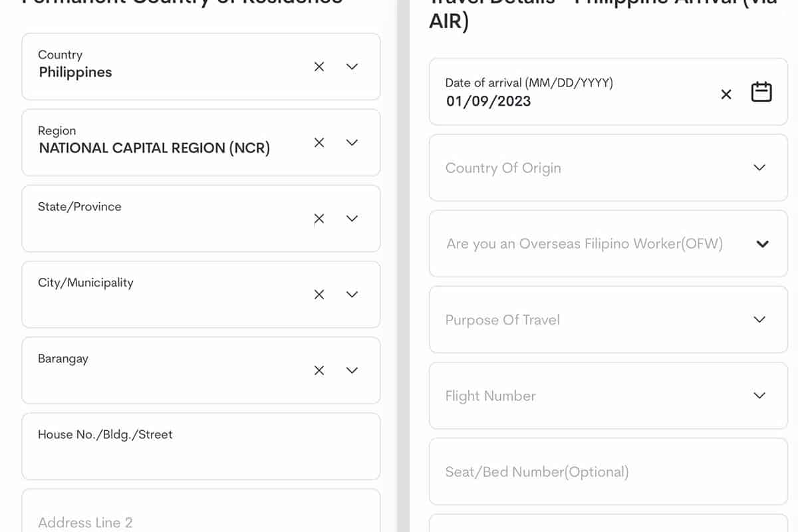Image resolution: width=798 pixels, height=532 pixels.
Task: Open the Region dropdown list
Action: [x=352, y=142]
